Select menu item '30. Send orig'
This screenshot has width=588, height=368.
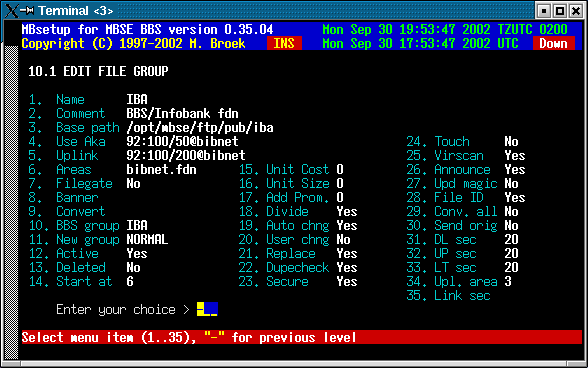pyautogui.click(x=452, y=225)
